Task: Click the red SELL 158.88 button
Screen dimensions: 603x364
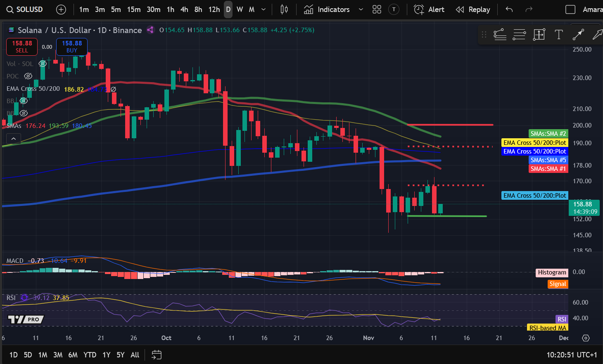Action: pyautogui.click(x=22, y=47)
